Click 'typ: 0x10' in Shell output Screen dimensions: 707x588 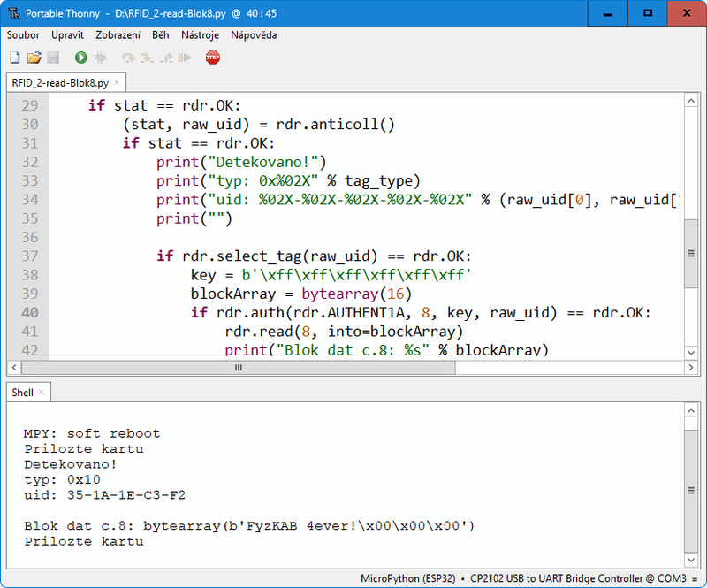(62, 480)
